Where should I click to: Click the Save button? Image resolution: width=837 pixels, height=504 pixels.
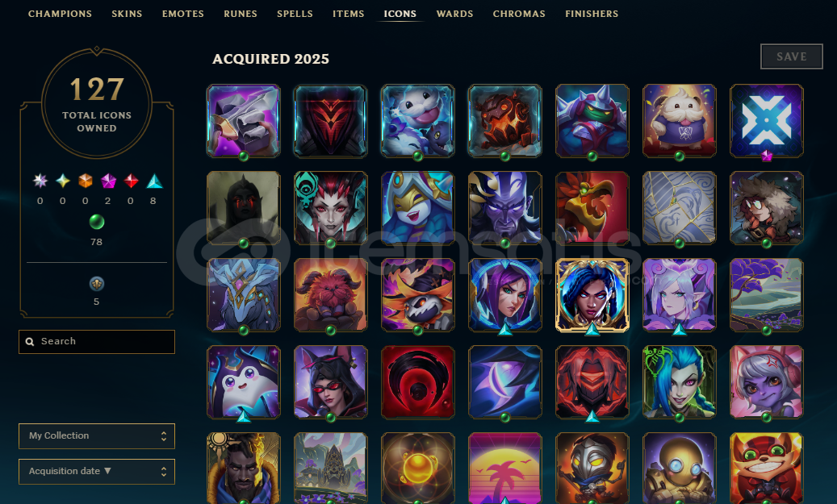coord(792,56)
